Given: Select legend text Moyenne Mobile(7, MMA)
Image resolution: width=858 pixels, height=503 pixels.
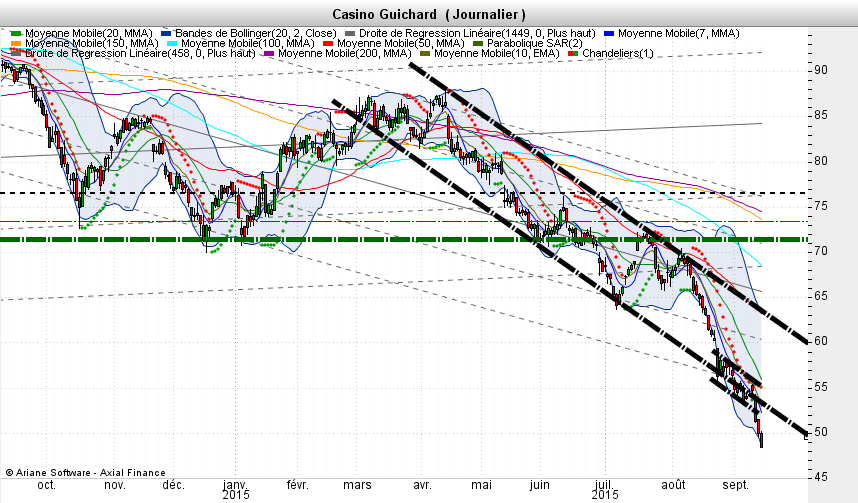Looking at the screenshot, I should click(679, 33).
